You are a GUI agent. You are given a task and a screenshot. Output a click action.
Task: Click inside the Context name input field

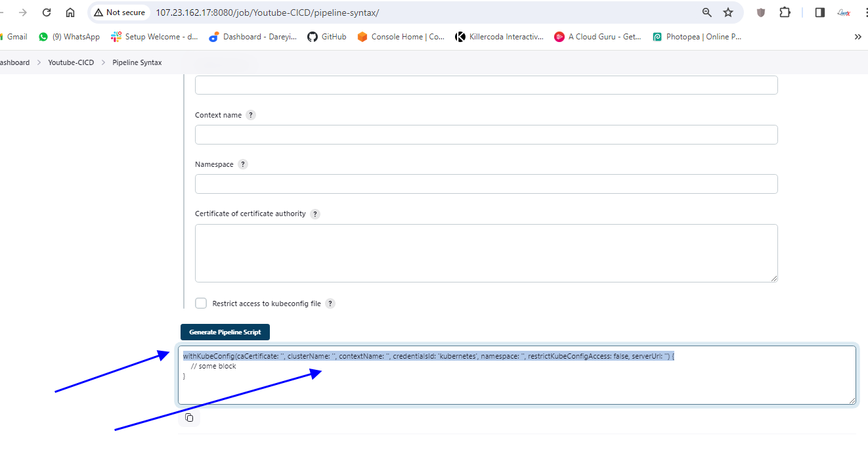pyautogui.click(x=486, y=135)
